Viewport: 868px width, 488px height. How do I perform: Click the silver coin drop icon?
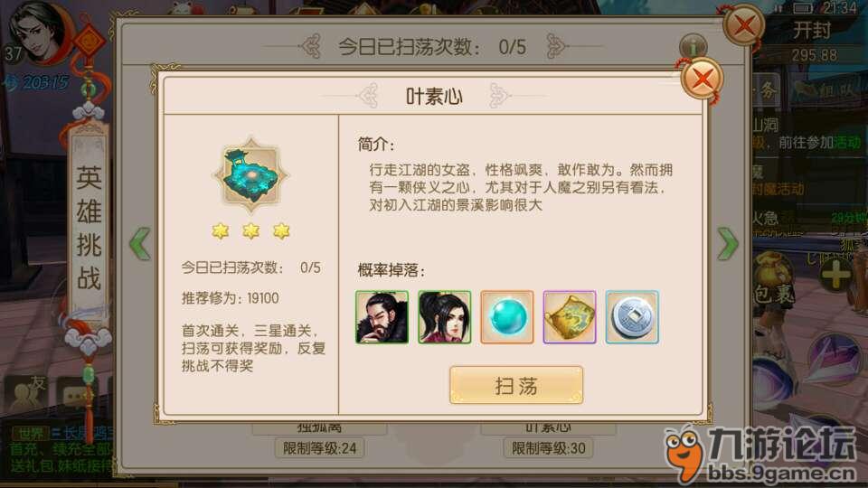[632, 317]
